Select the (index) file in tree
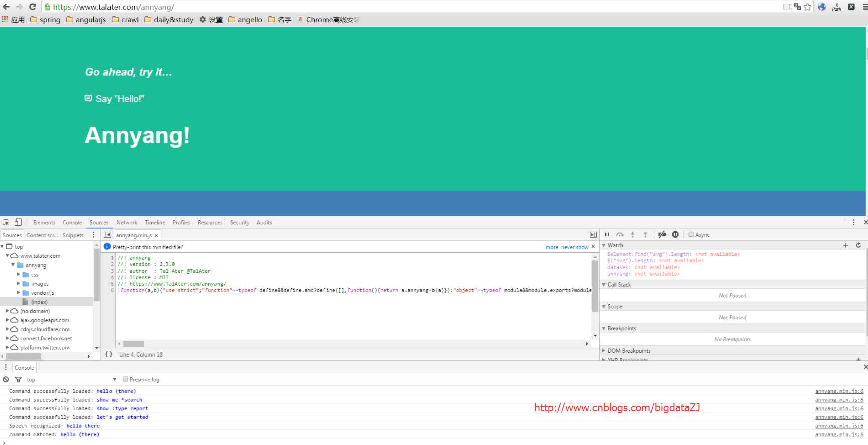The height and width of the screenshot is (445, 868). click(x=39, y=302)
